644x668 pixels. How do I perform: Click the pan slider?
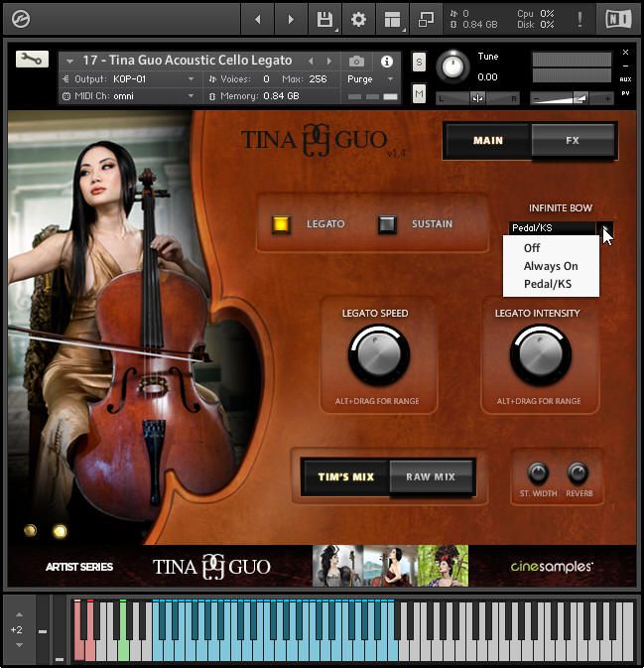pos(477,99)
